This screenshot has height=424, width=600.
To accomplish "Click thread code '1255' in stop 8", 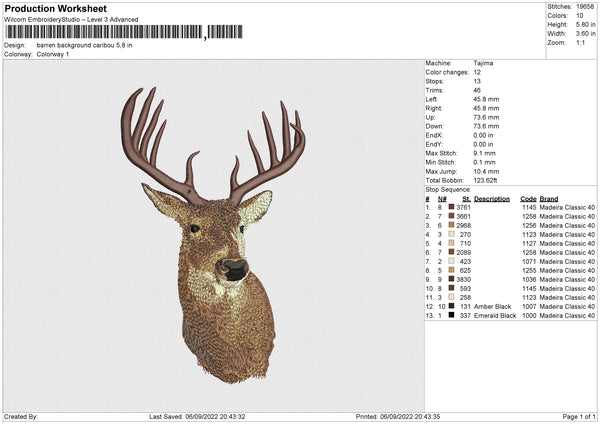I will [x=529, y=271].
